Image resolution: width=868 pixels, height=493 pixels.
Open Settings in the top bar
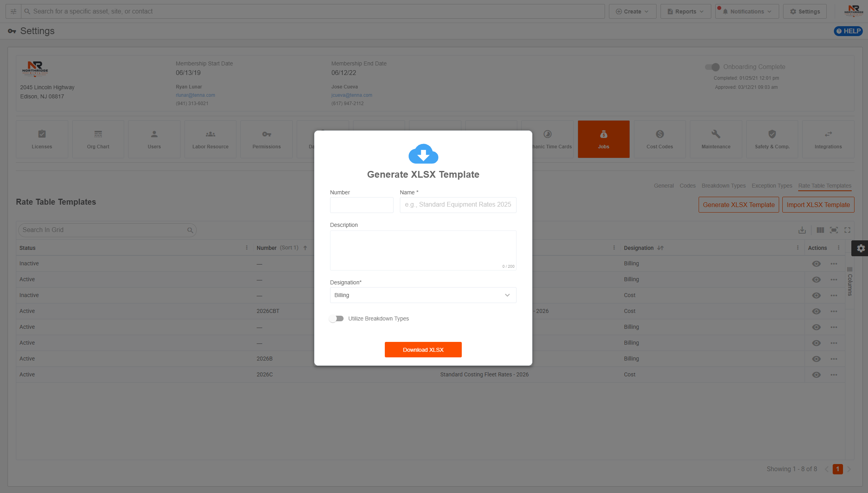(805, 12)
